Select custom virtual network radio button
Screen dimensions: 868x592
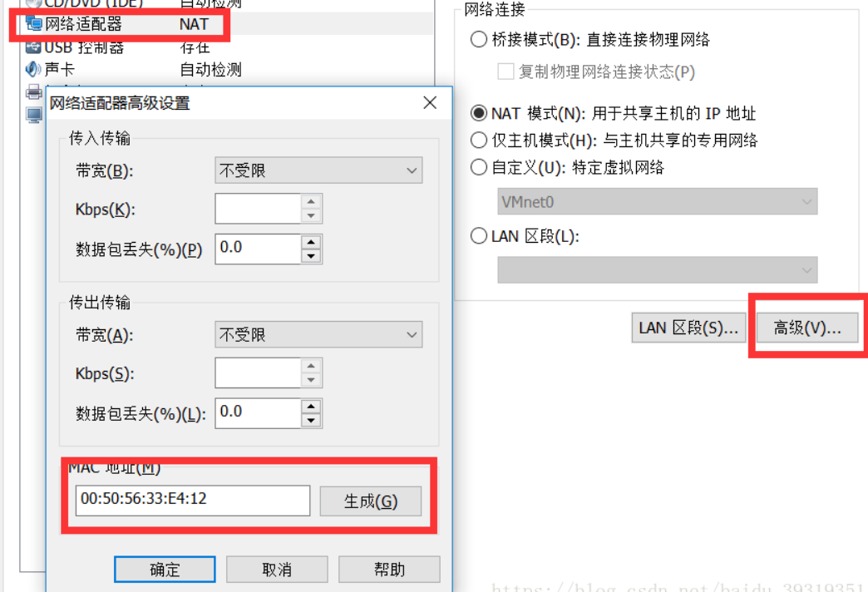pyautogui.click(x=479, y=166)
